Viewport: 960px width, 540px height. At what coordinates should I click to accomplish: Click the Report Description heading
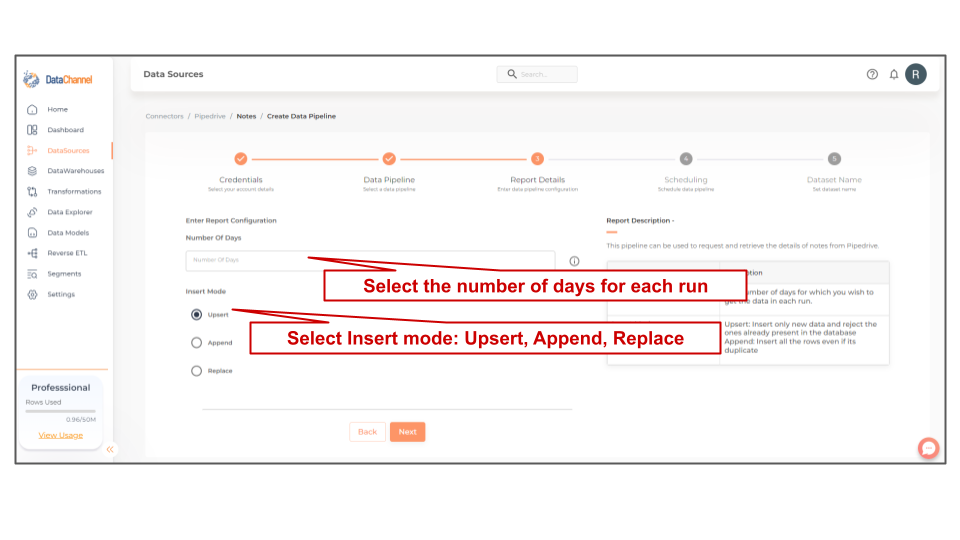pos(640,220)
